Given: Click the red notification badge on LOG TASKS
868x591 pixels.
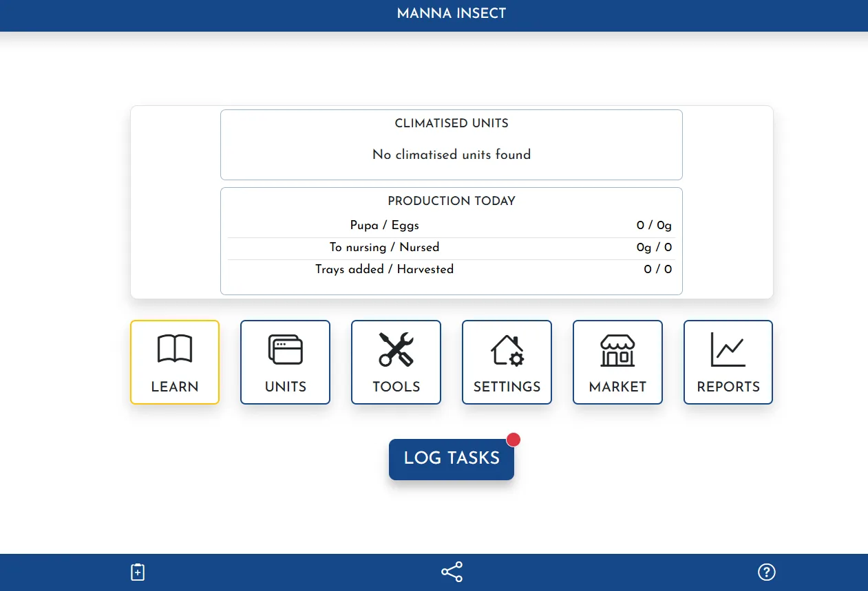Looking at the screenshot, I should [514, 439].
